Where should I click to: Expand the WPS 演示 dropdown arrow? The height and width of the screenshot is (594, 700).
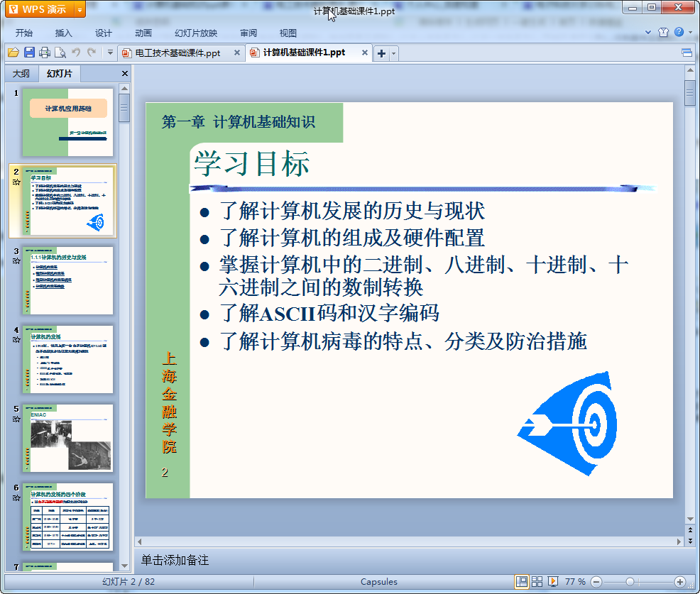80,9
